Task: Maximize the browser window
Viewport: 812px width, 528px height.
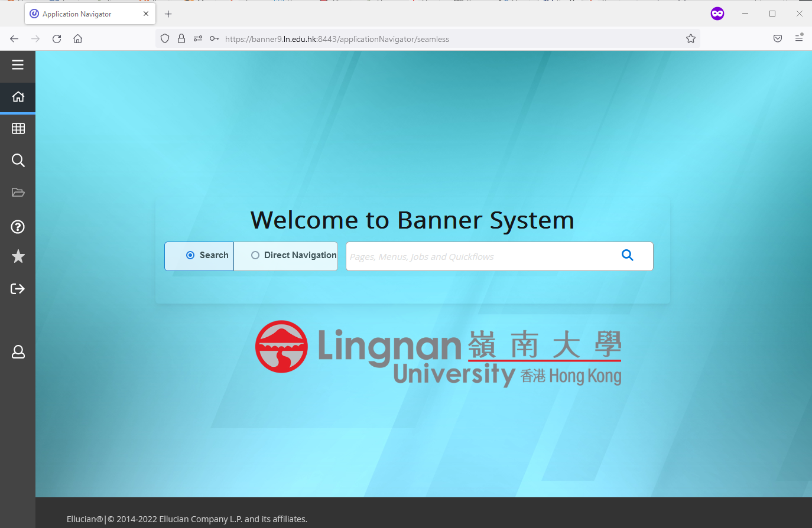Action: (x=772, y=14)
